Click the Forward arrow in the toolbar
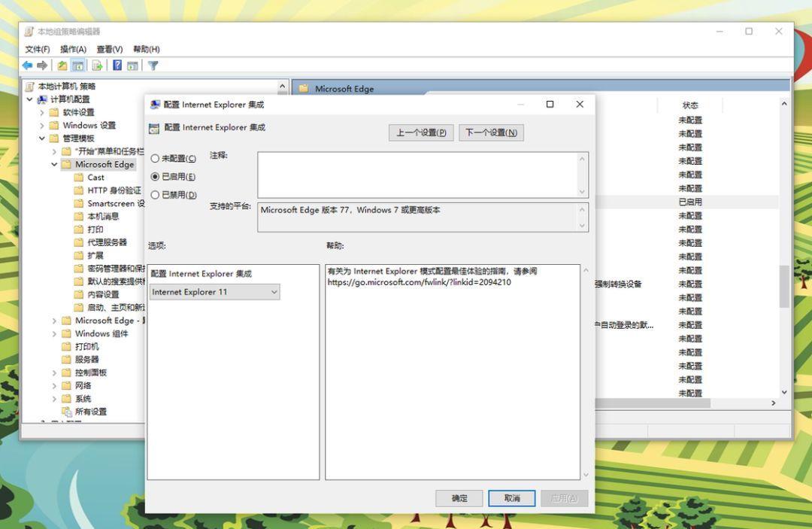Image resolution: width=812 pixels, height=529 pixels. pyautogui.click(x=42, y=65)
